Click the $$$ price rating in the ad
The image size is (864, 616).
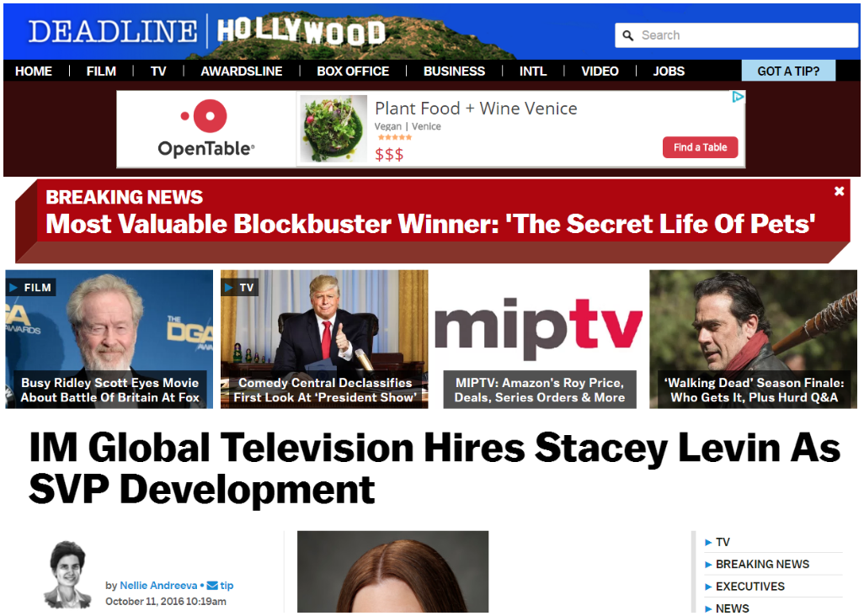[389, 154]
